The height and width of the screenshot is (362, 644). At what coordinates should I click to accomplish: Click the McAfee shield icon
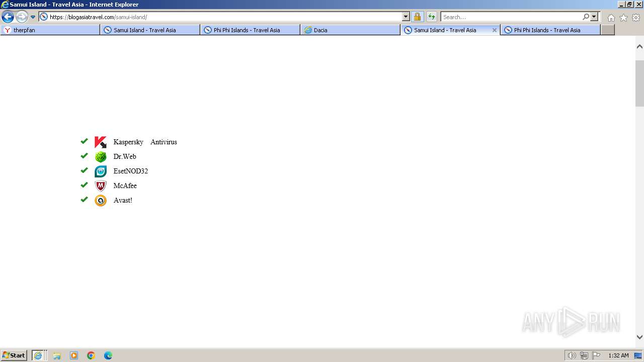pyautogui.click(x=101, y=186)
